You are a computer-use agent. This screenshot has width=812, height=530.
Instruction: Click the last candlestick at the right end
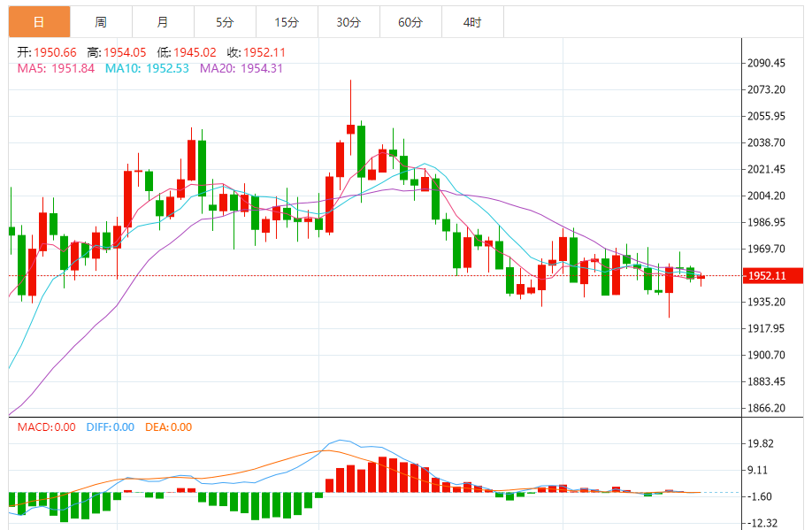pos(701,278)
